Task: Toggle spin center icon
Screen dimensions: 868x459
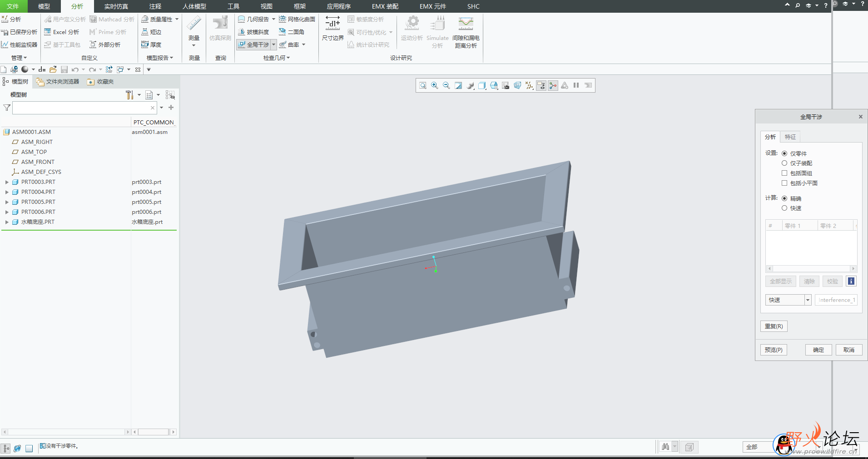Action: (553, 85)
